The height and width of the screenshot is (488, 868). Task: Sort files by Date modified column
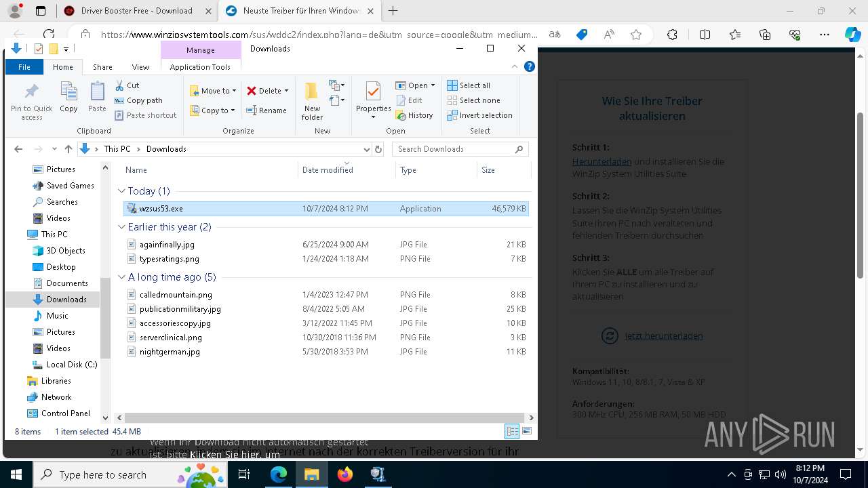click(x=346, y=170)
